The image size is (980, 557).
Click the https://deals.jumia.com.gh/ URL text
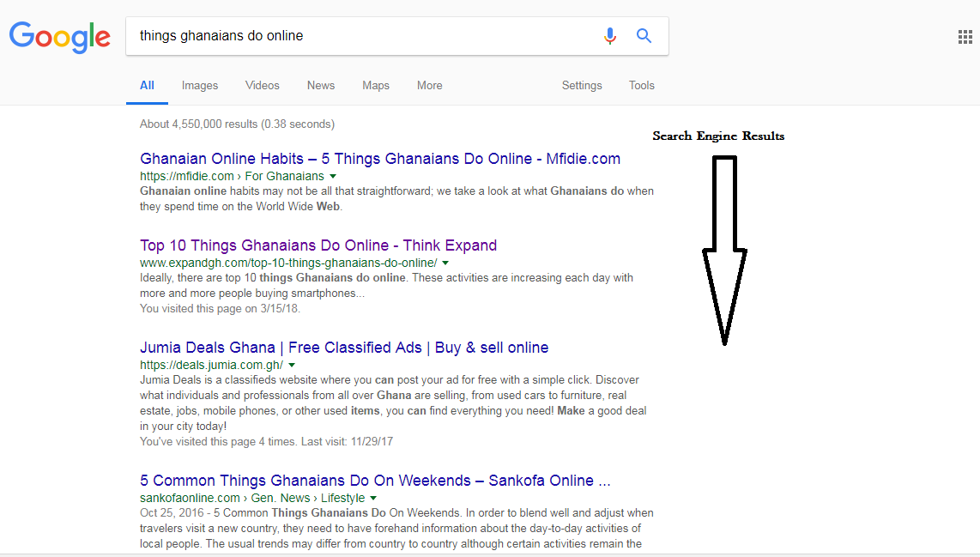(x=211, y=365)
